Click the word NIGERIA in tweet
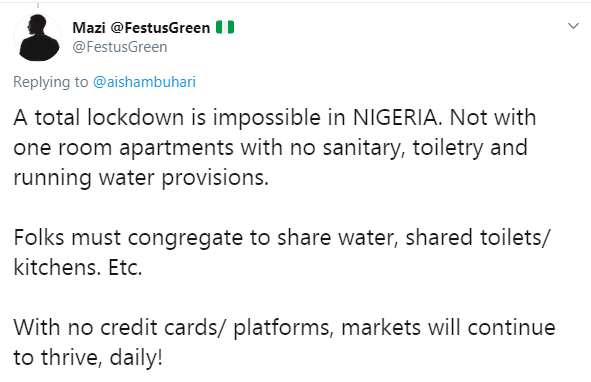Image resolution: width=591 pixels, height=382 pixels. click(396, 117)
